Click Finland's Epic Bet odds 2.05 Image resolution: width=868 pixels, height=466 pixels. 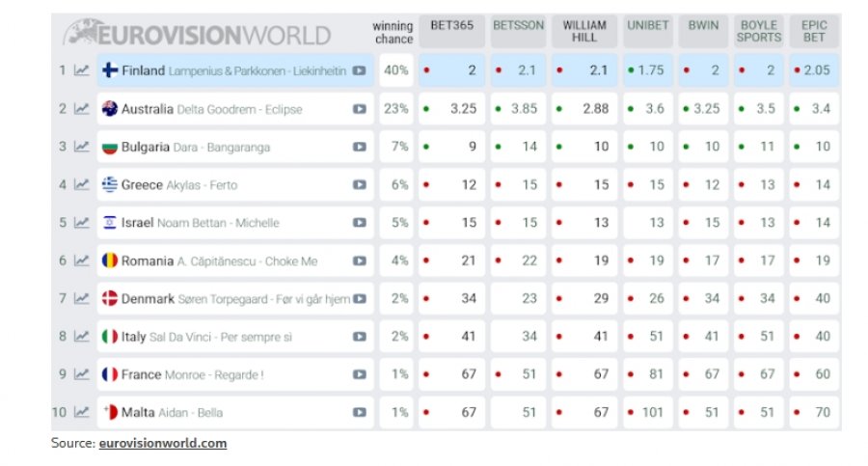814,70
